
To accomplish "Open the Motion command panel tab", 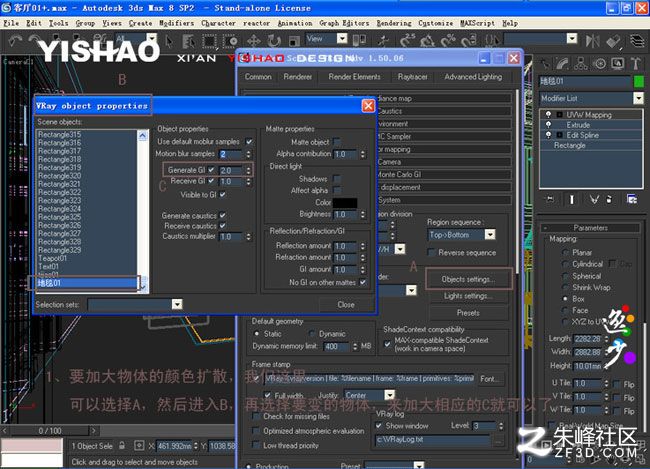I will (599, 63).
